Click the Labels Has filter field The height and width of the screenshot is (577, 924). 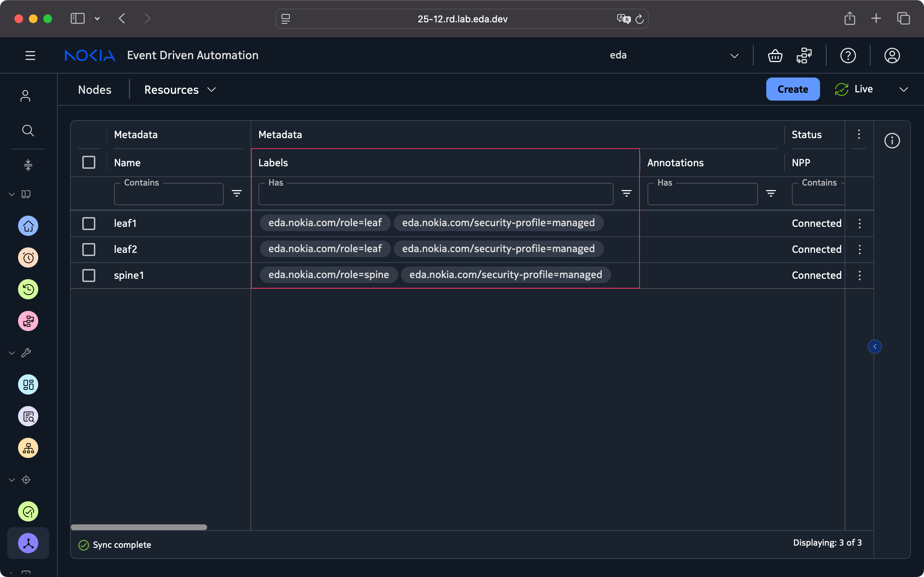click(435, 194)
